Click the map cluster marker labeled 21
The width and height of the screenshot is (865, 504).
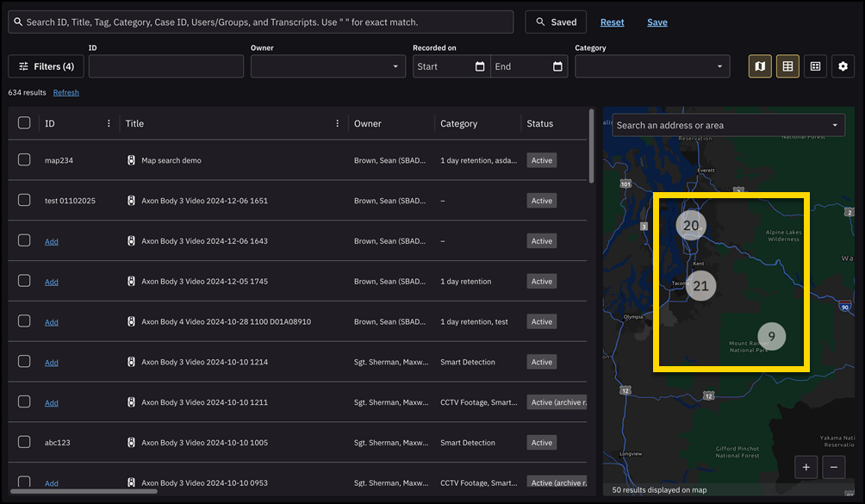tap(700, 286)
